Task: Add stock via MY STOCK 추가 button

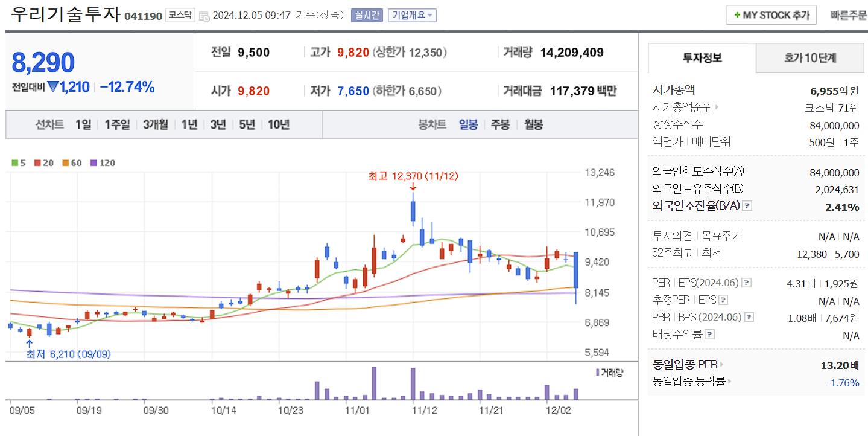Action: 771,14
